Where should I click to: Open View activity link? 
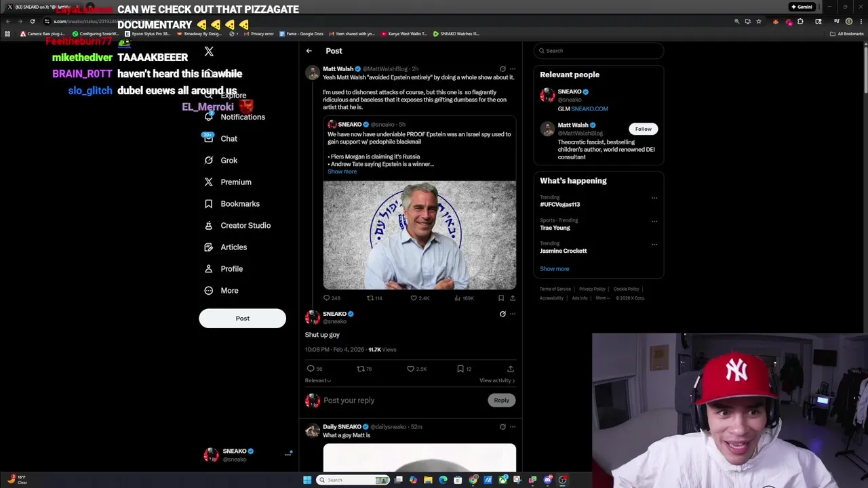point(497,380)
